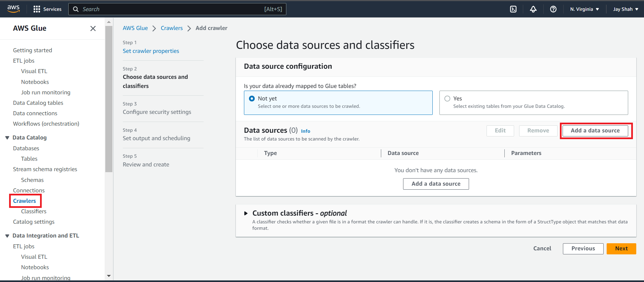This screenshot has width=644, height=282.
Task: Select the Yes radio option
Action: point(447,99)
